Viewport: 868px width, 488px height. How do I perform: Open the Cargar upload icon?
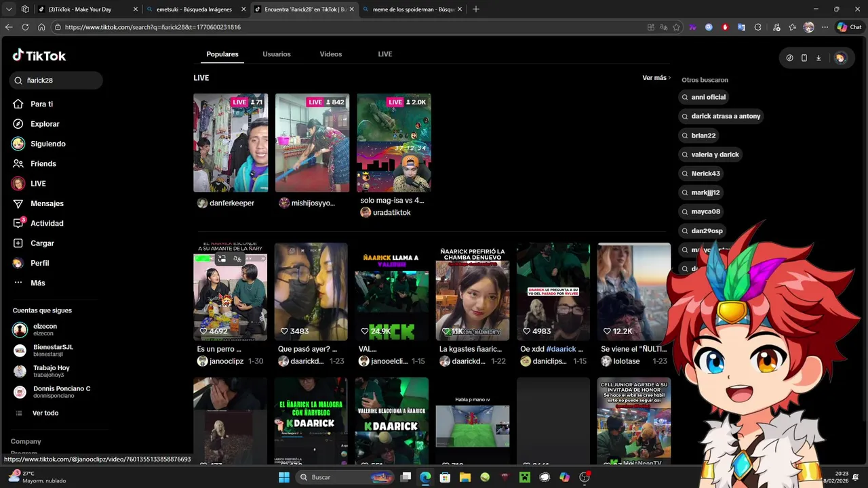point(18,243)
